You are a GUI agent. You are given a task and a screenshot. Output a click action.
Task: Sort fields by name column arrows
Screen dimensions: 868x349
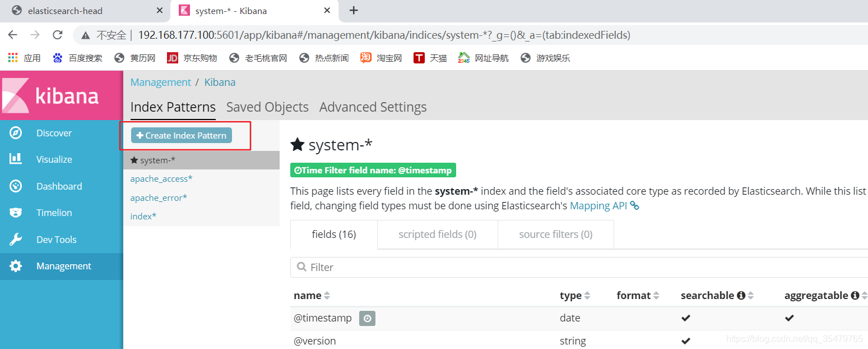pos(327,296)
